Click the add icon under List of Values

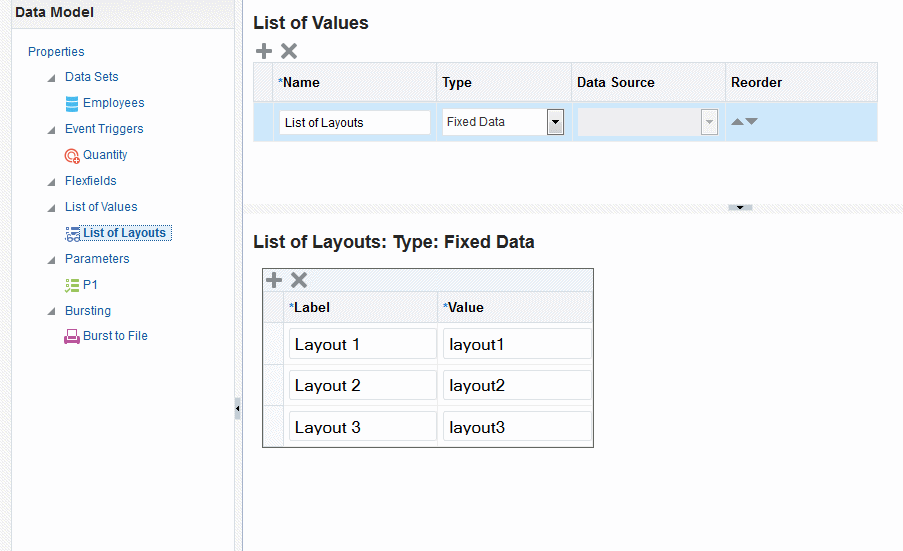[x=264, y=51]
